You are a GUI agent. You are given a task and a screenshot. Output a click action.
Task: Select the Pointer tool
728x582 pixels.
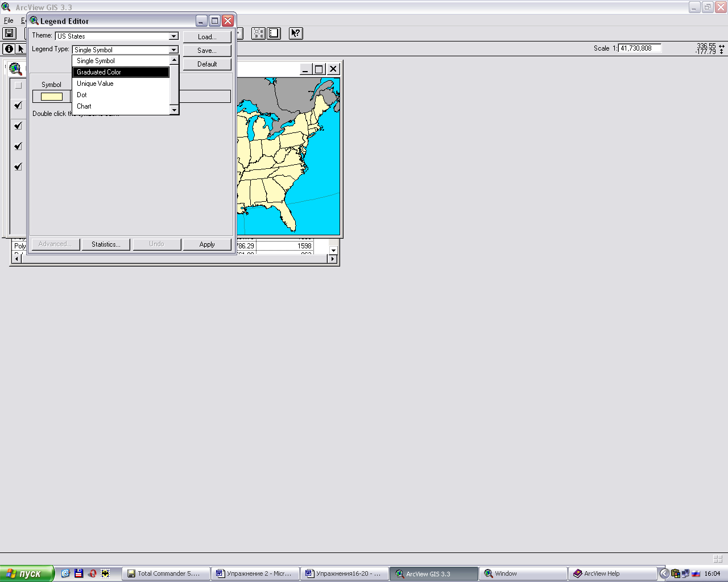(x=21, y=49)
